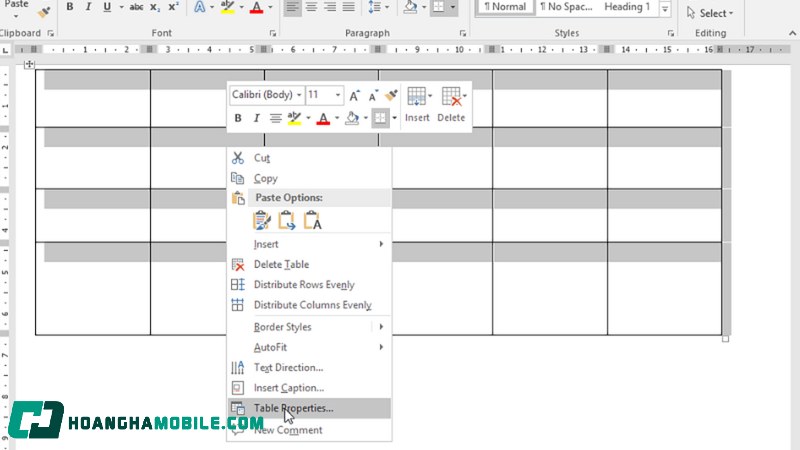
Task: Click Format Painter in mini toolbar
Action: pos(391,95)
